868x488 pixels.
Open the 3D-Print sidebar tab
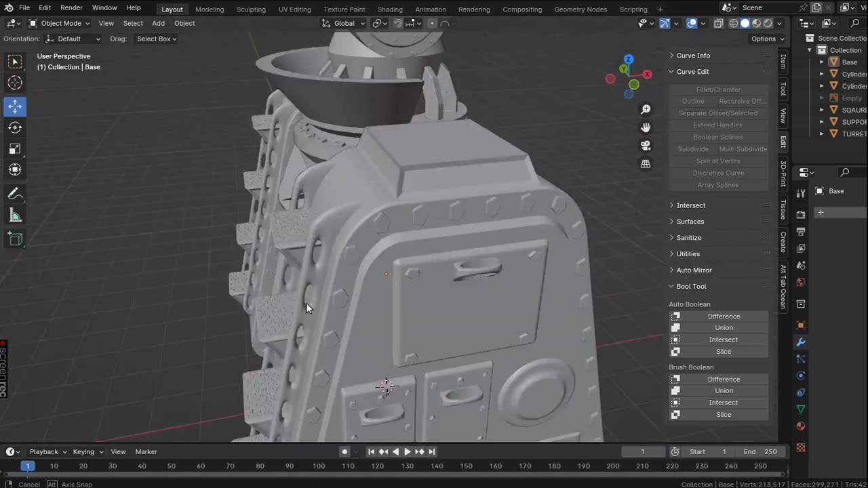(783, 173)
